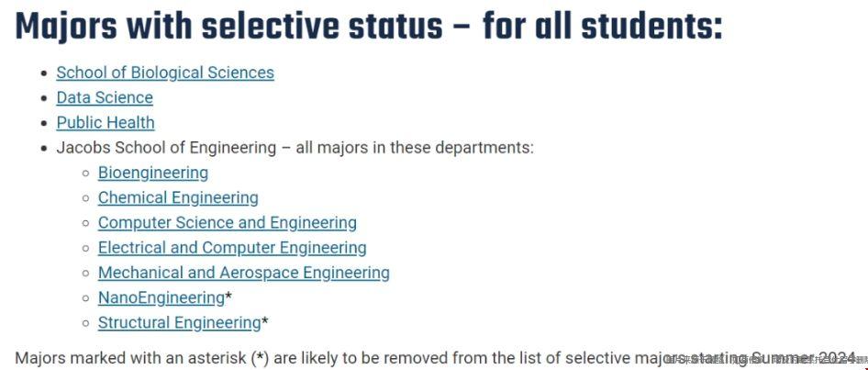
Task: Click the asterisk after NanoEngineering
Action: point(228,297)
